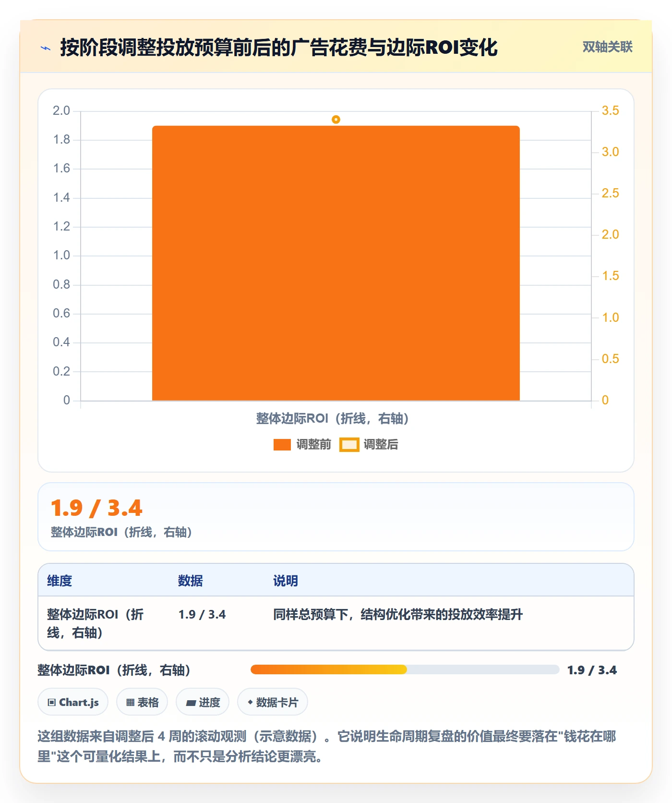Toggle the 调整前 legend swatch

coord(282,445)
